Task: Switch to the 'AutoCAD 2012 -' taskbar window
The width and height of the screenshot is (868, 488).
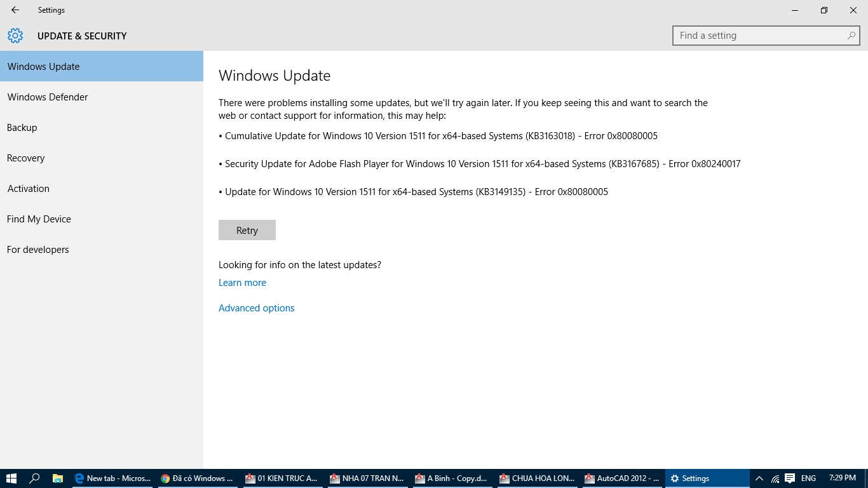Action: coord(623,478)
